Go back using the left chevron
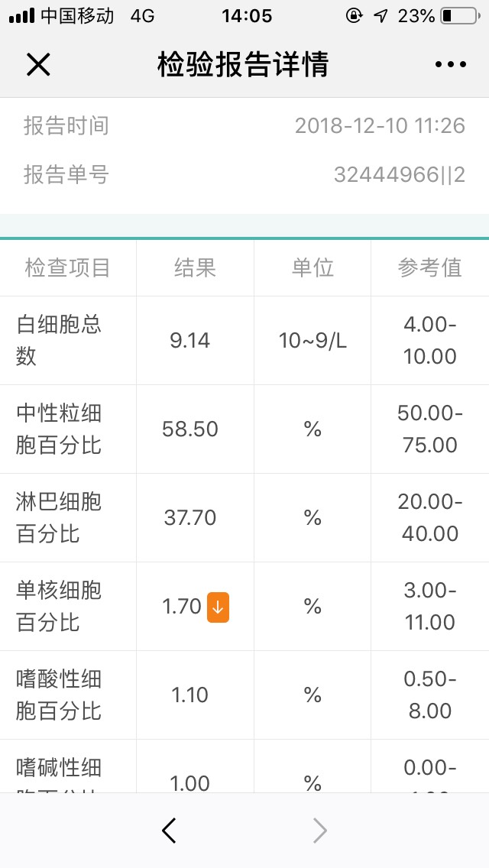 pos(169,831)
